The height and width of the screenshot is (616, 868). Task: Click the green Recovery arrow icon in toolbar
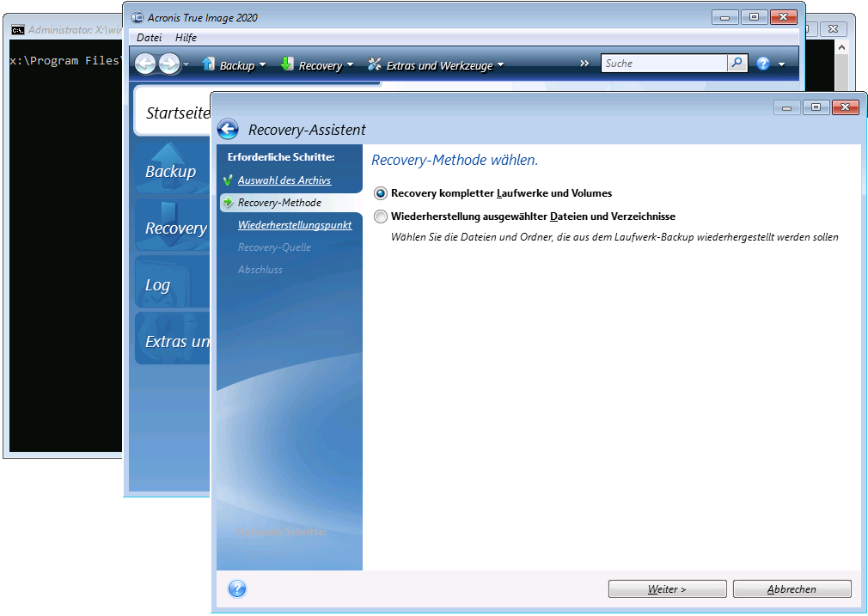286,64
